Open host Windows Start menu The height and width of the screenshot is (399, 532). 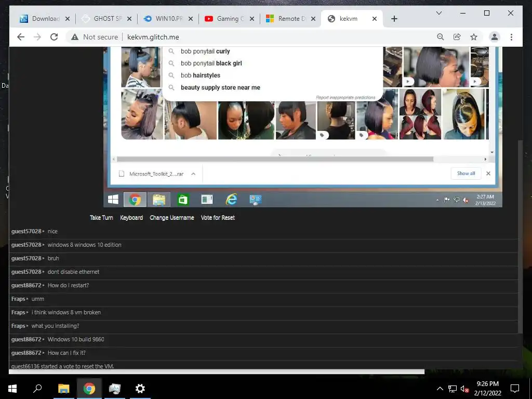12,388
